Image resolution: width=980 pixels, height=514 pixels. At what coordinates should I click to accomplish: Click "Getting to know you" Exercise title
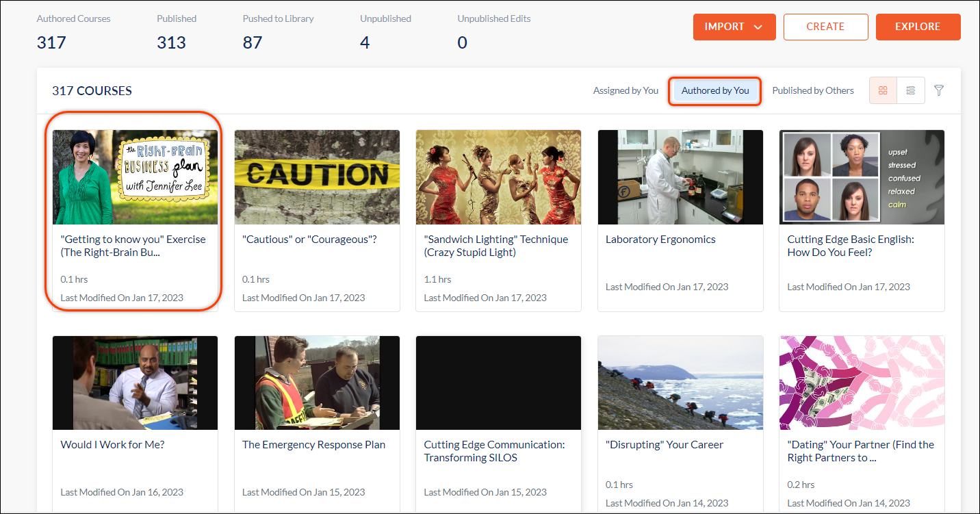(x=133, y=246)
